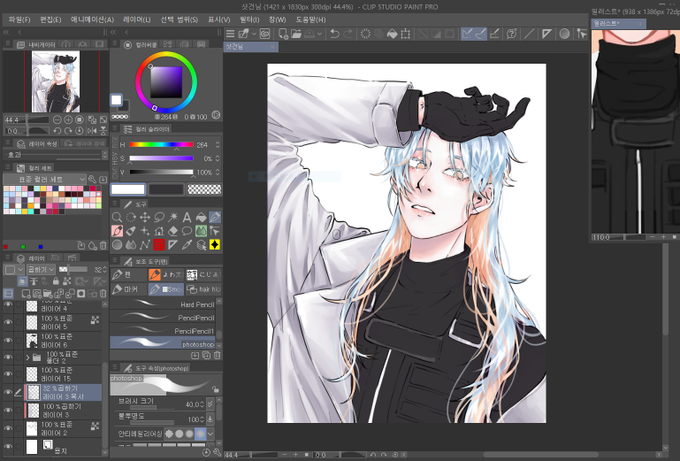This screenshot has height=461, width=680.
Task: Click the Undo arrow in command bar
Action: (x=334, y=33)
